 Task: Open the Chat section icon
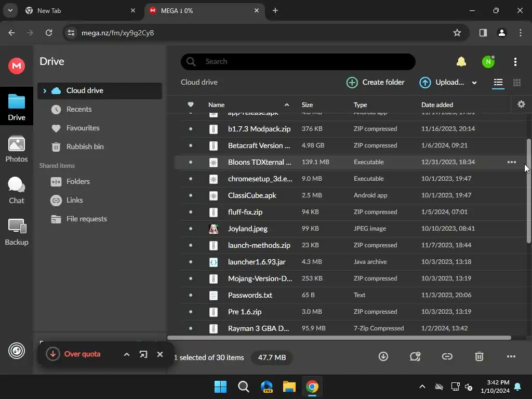coord(16,185)
